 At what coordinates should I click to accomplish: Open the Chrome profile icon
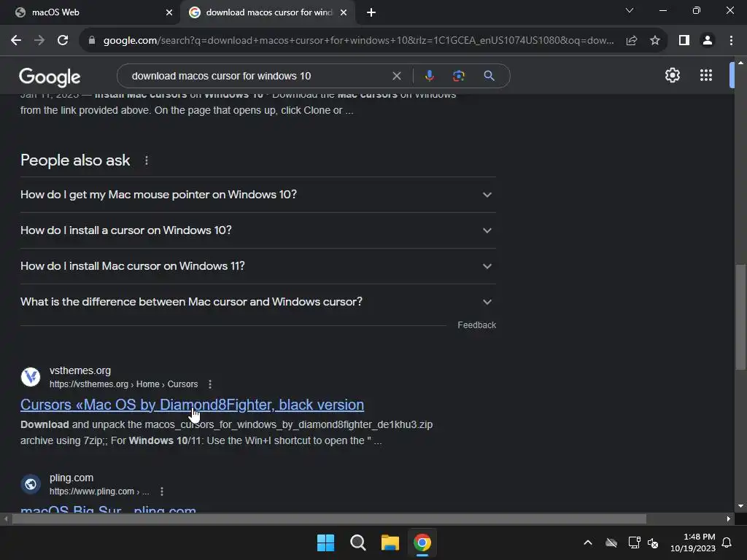(x=708, y=41)
